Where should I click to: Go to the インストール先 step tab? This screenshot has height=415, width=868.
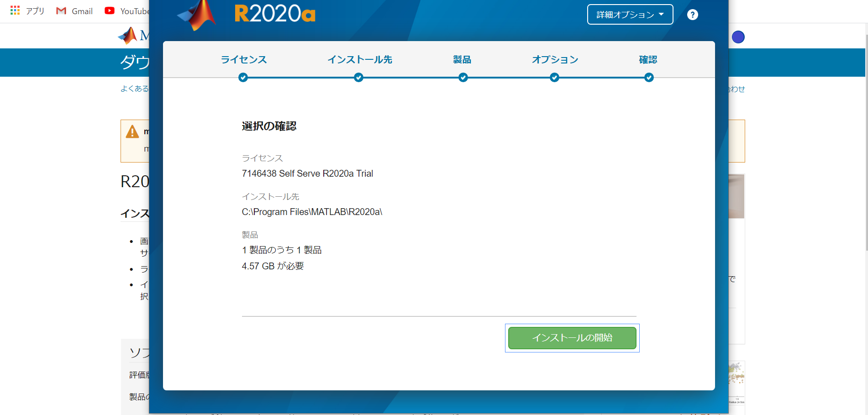(360, 59)
